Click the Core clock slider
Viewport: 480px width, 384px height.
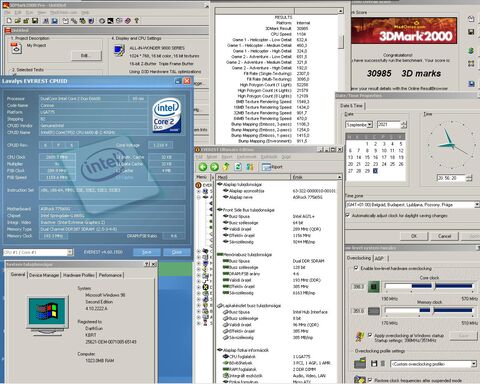pyautogui.click(x=429, y=286)
